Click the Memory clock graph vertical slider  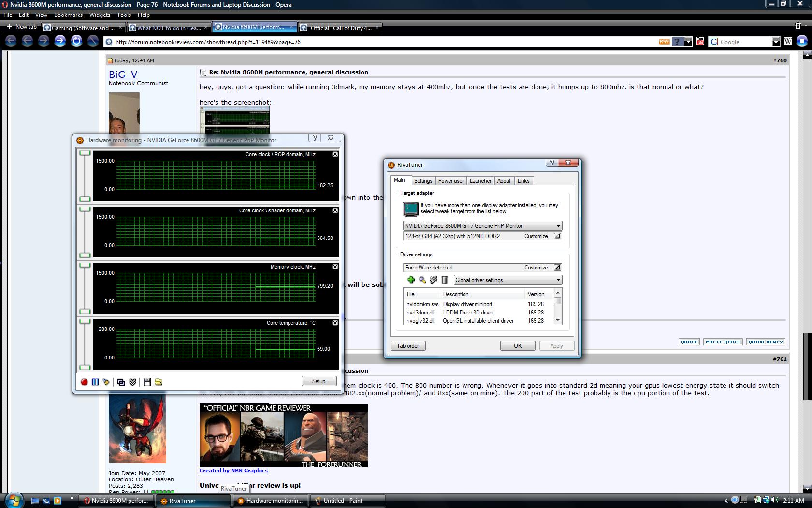pyautogui.click(x=85, y=288)
